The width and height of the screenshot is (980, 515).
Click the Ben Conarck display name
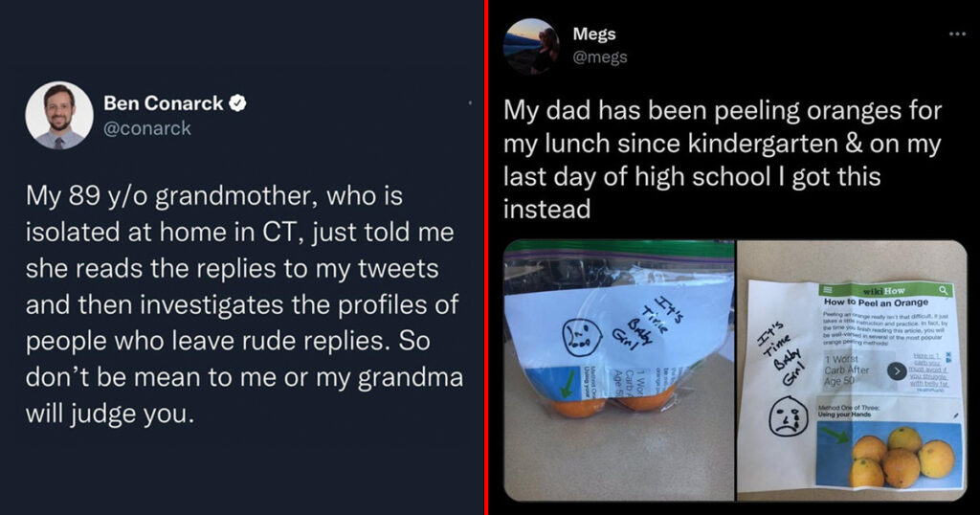click(163, 103)
